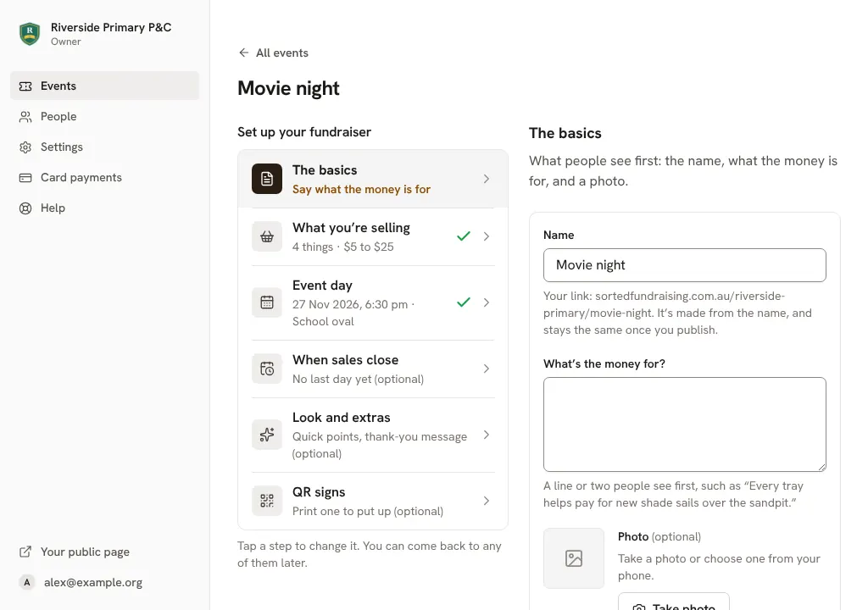
Task: Open Card payments via its card icon
Action: click(x=25, y=178)
